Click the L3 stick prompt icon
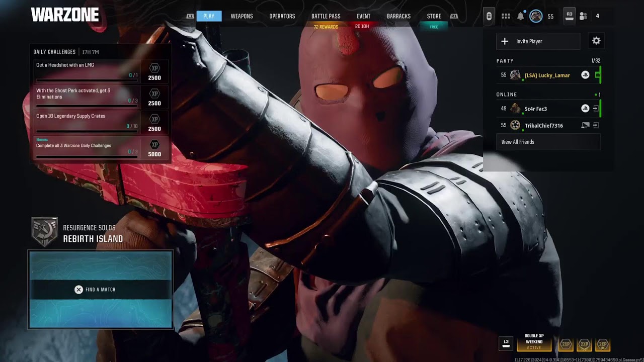644x362 pixels. pos(506,343)
